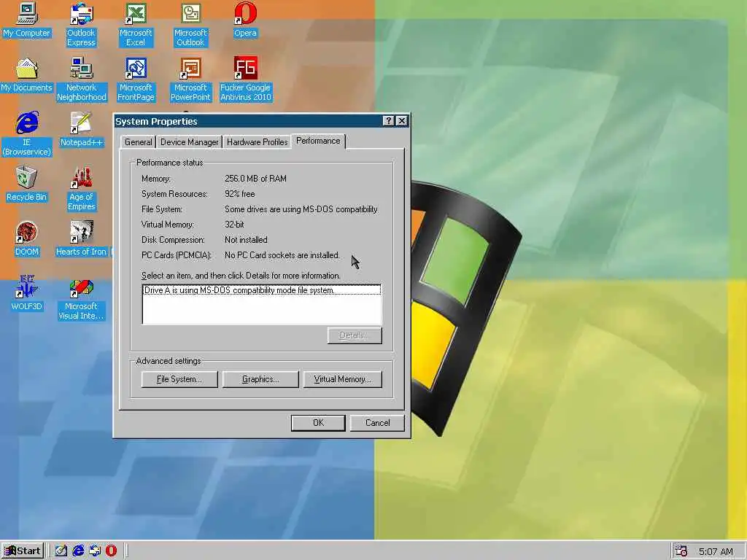The width and height of the screenshot is (747, 560).
Task: Click Internet Explorer quick launch icon
Action: tap(78, 551)
